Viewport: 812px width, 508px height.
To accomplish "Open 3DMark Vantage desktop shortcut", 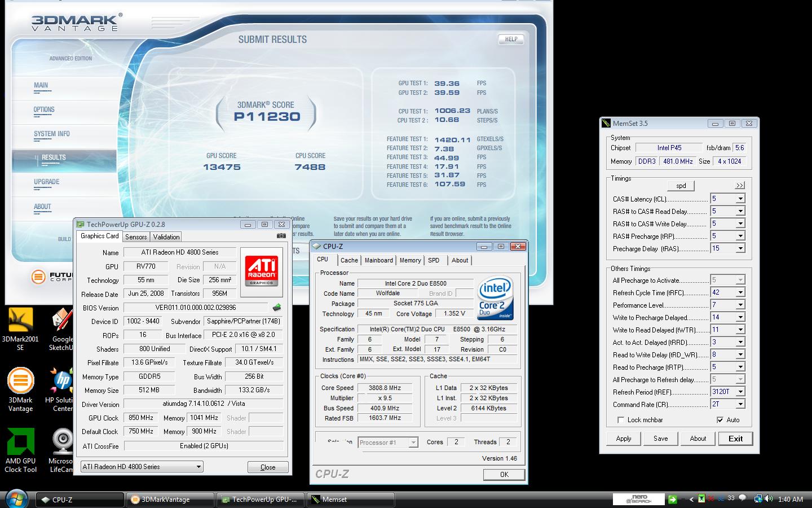I will 20,389.
